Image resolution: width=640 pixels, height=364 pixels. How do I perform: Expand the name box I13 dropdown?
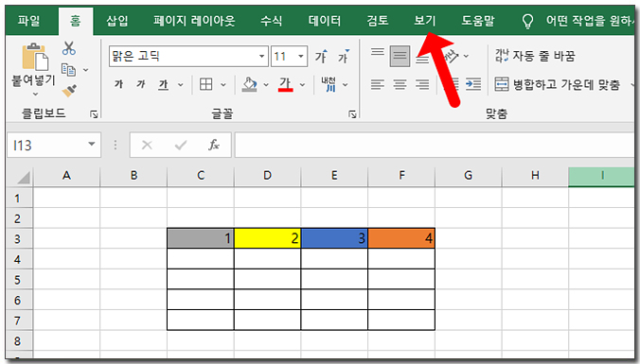click(x=92, y=144)
